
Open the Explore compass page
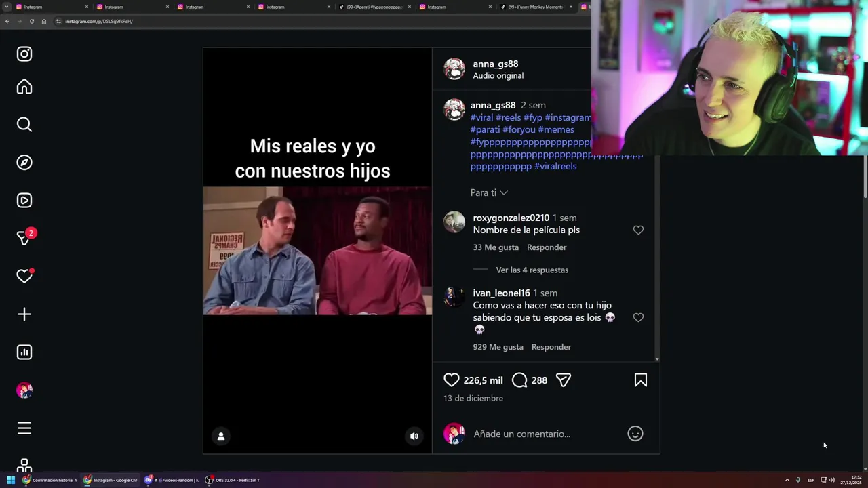(24, 163)
